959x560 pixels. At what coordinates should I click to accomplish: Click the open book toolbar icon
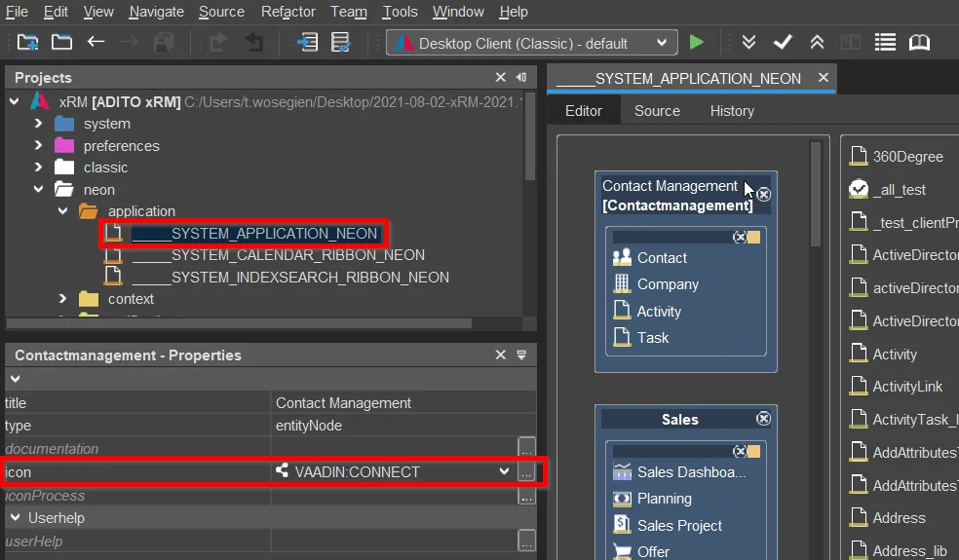coord(919,42)
